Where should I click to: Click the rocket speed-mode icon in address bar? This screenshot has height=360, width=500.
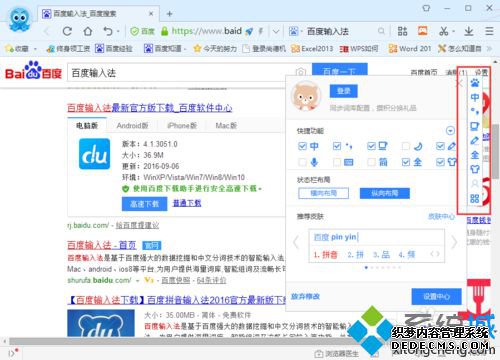pyautogui.click(x=249, y=31)
